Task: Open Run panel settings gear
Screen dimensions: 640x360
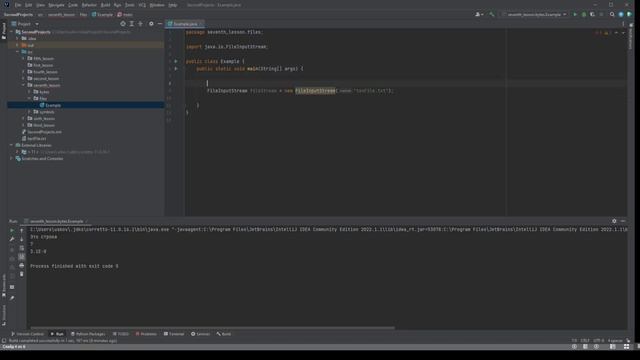Action: 614,221
